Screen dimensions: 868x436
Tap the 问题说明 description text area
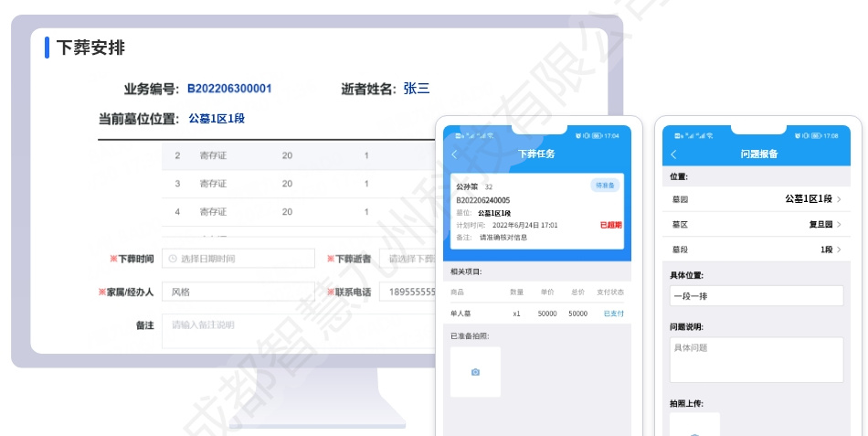point(757,359)
